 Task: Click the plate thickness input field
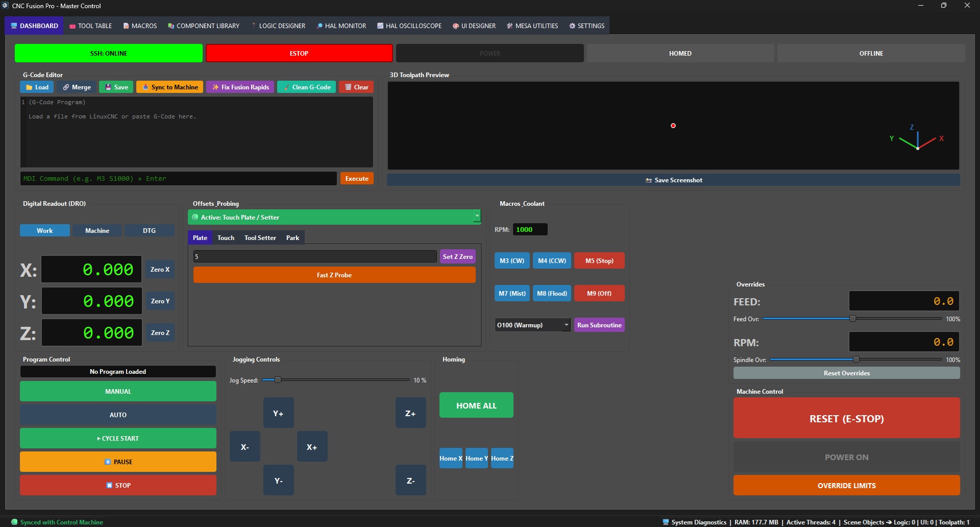coord(315,256)
